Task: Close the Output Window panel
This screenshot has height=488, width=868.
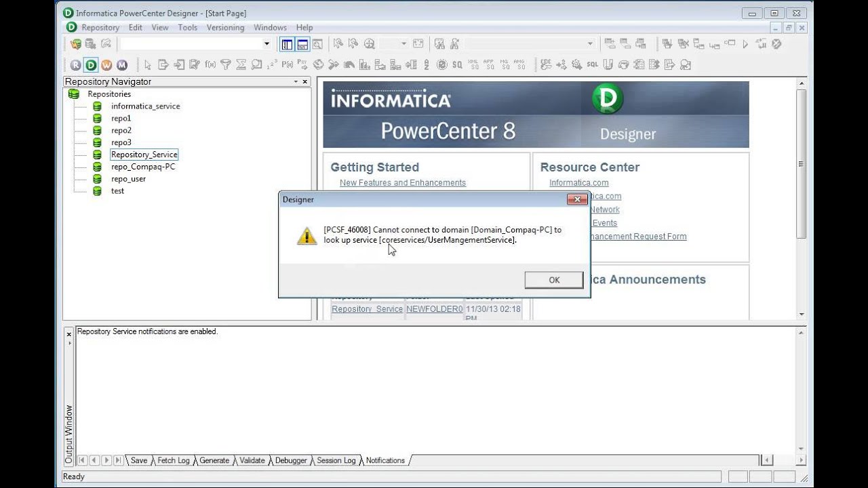Action: point(68,333)
